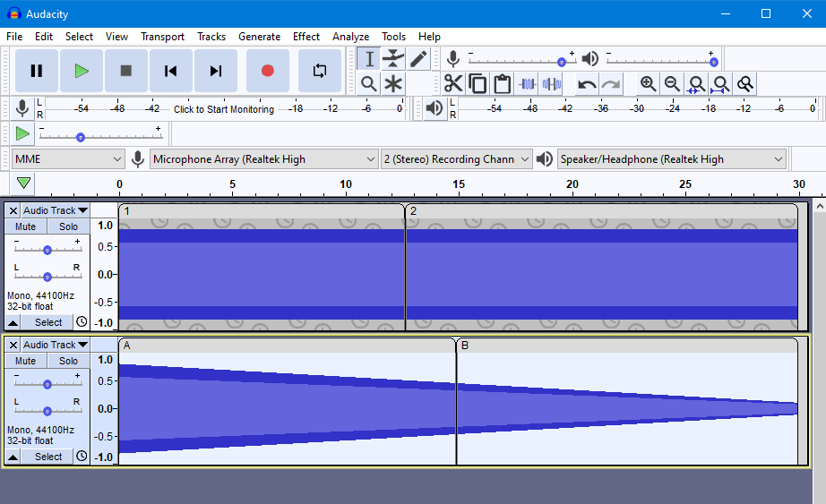Click the Zoom Toggle icon

click(744, 84)
